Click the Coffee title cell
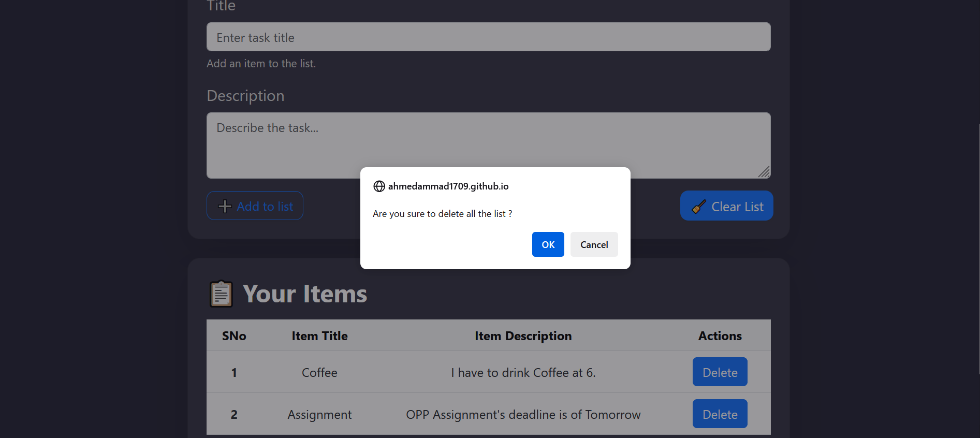The height and width of the screenshot is (438, 980). (x=319, y=373)
